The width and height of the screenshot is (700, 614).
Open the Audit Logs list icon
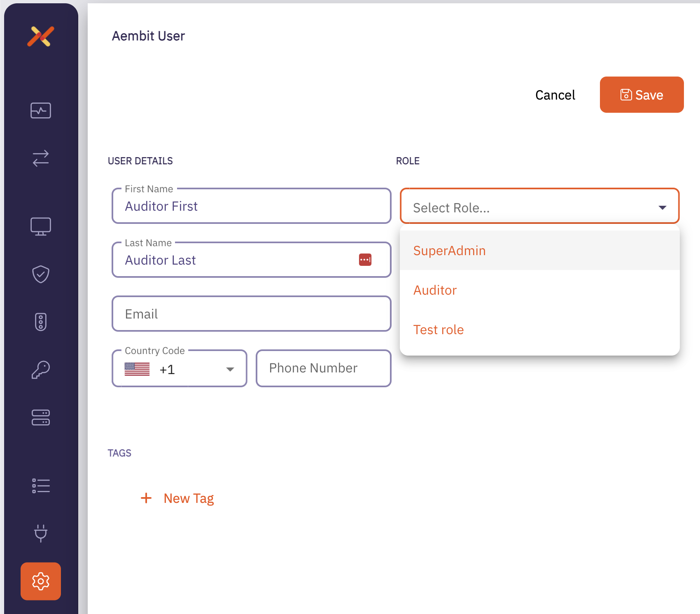(x=40, y=486)
